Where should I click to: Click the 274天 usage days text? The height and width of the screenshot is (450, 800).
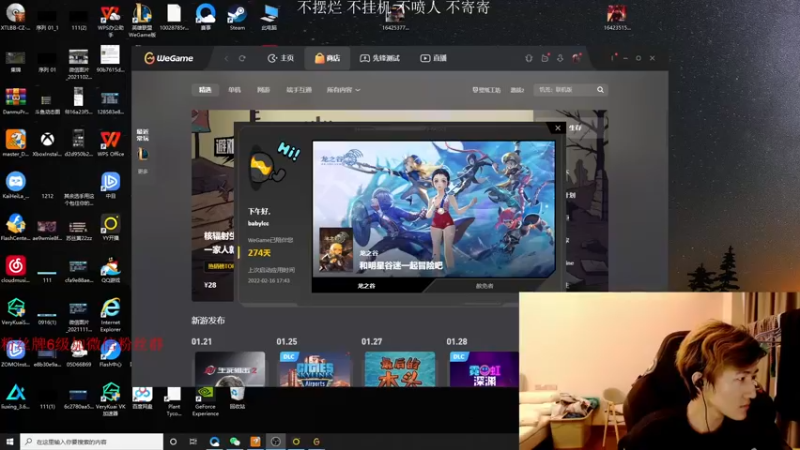point(259,253)
